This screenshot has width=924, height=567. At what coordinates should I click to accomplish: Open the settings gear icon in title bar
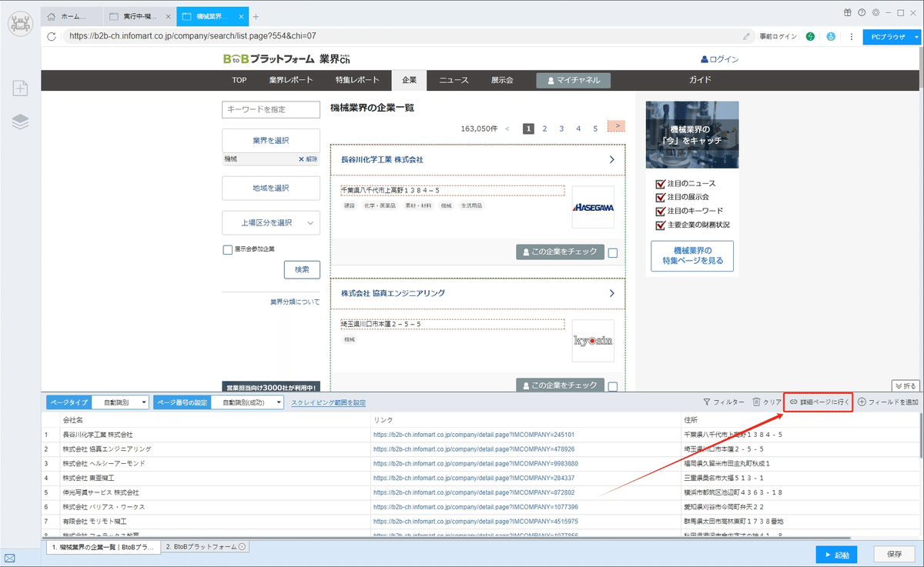click(875, 13)
